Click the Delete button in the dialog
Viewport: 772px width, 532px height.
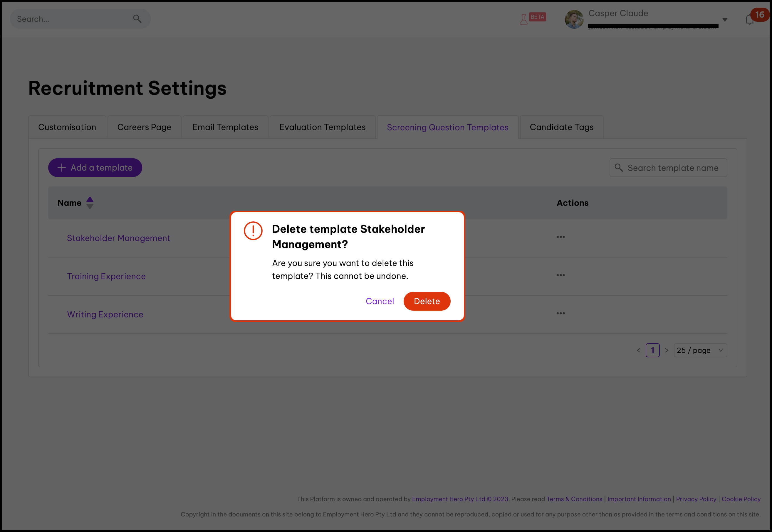tap(427, 301)
